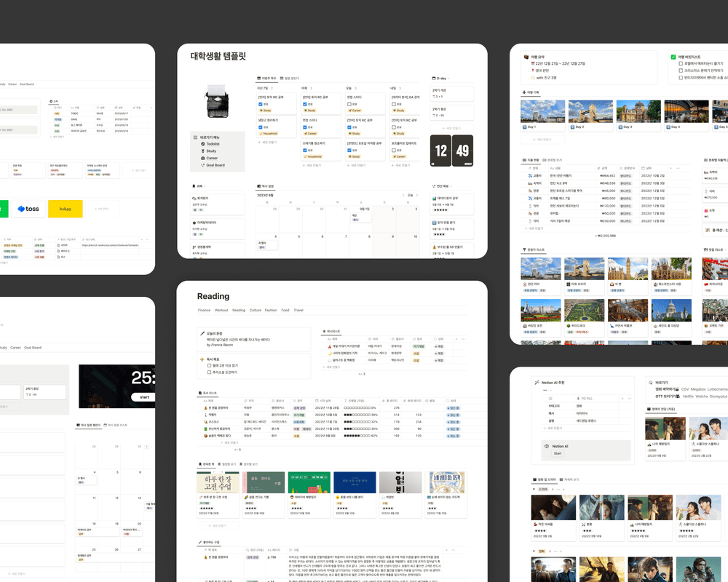Toggle the green travel bucket list checkbox
This screenshot has width=728, height=582.
[673, 57]
